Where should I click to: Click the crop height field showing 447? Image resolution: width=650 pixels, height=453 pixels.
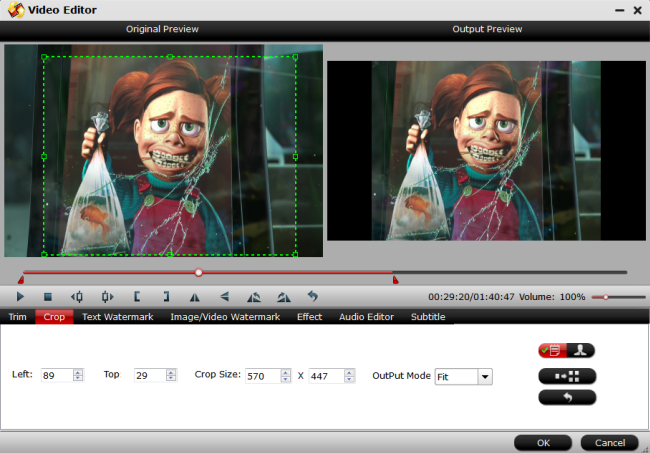[x=327, y=376]
